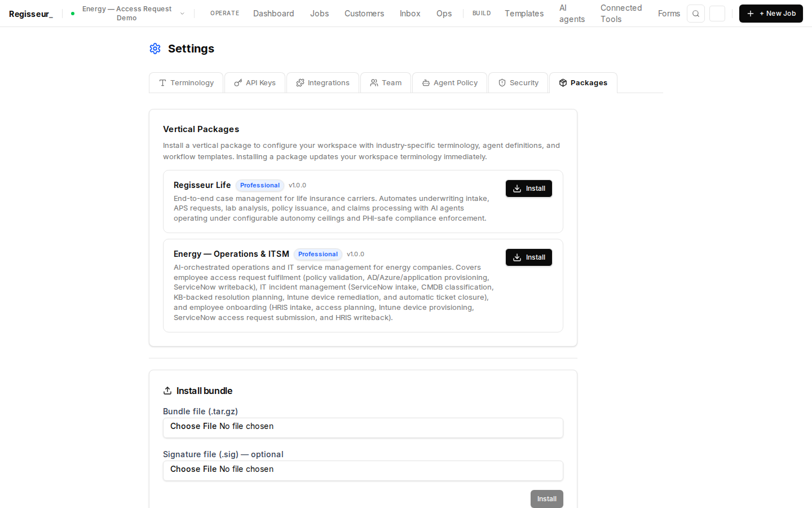Click v1.0.0 next to Energy Operations
The height and width of the screenshot is (508, 812).
point(355,254)
